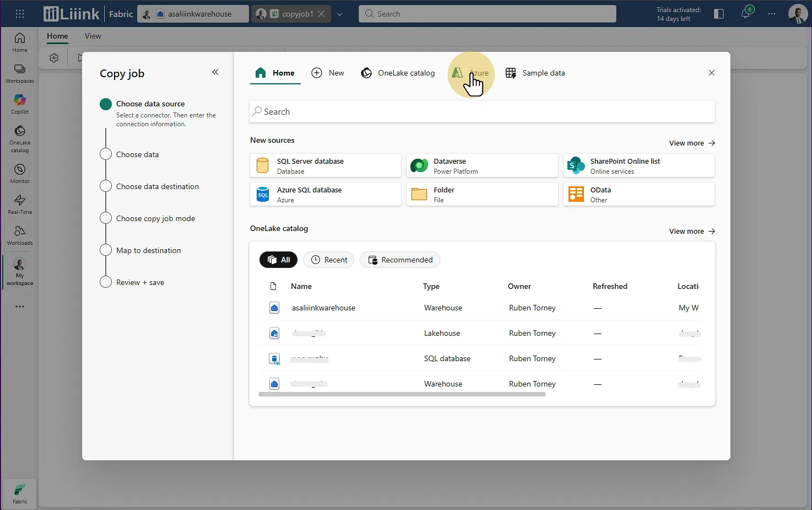Switch to the OneLake catalog tab
This screenshot has width=812, height=510.
click(398, 73)
